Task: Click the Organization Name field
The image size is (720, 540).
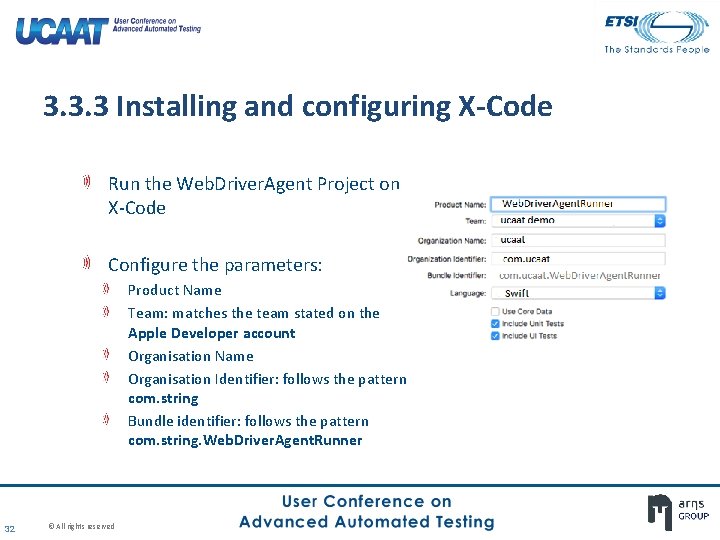Action: click(578, 240)
